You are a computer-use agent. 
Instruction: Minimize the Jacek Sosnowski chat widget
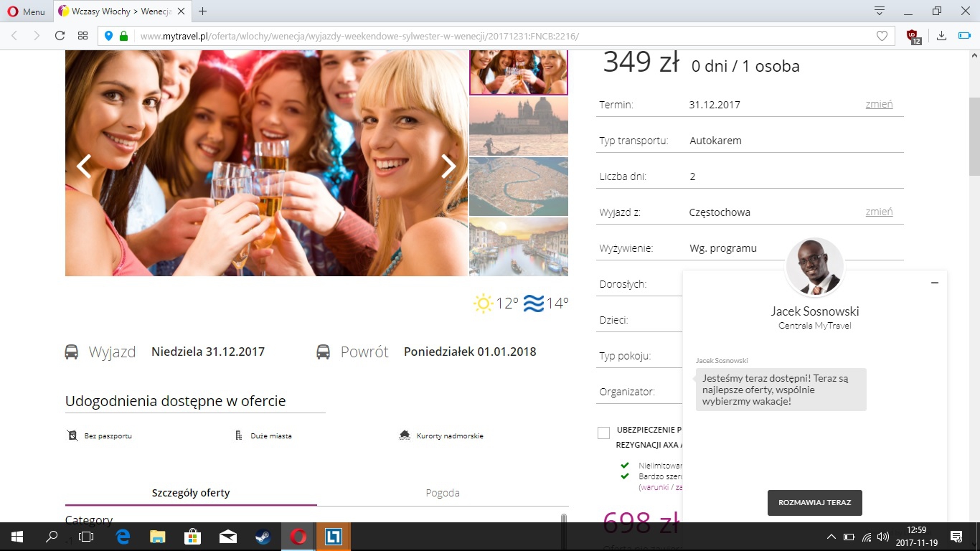point(934,283)
